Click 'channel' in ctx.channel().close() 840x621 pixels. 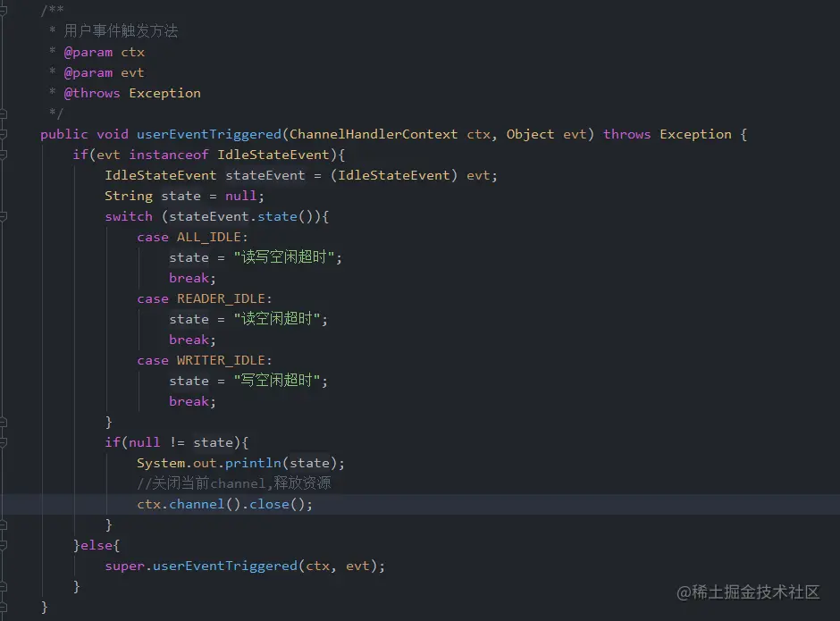(x=197, y=504)
